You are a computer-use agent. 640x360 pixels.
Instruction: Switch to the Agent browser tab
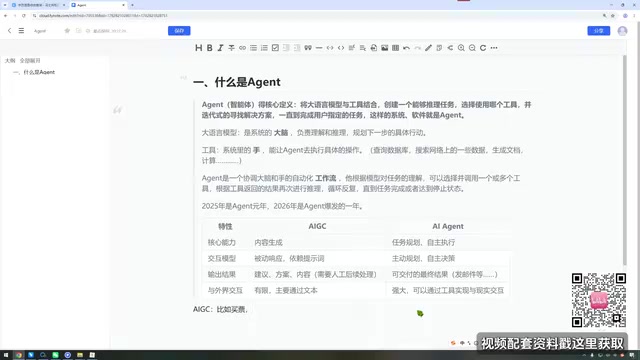[97, 5]
